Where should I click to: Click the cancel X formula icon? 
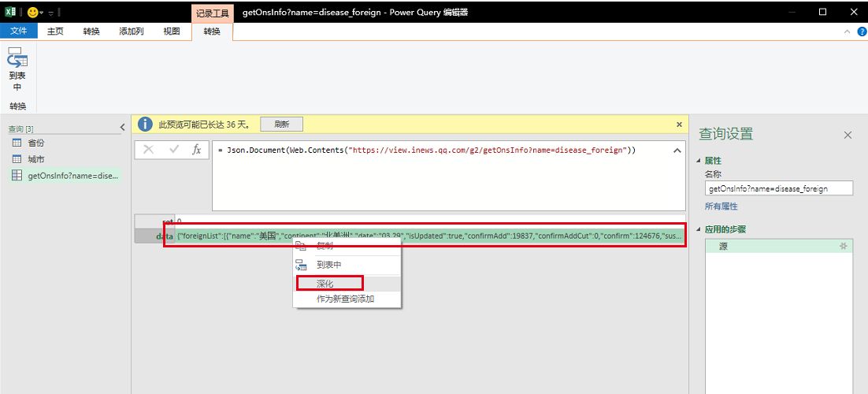pos(149,150)
